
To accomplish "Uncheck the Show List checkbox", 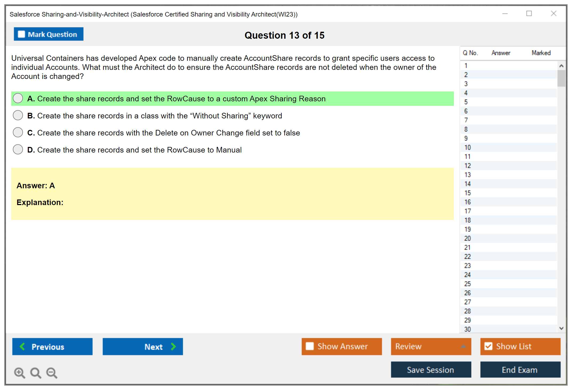I will click(488, 346).
